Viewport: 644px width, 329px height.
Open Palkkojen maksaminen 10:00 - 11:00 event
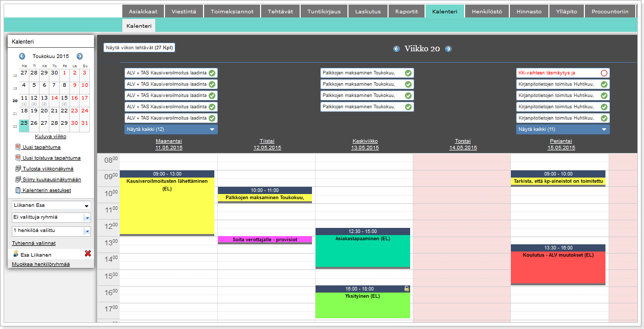point(265,195)
